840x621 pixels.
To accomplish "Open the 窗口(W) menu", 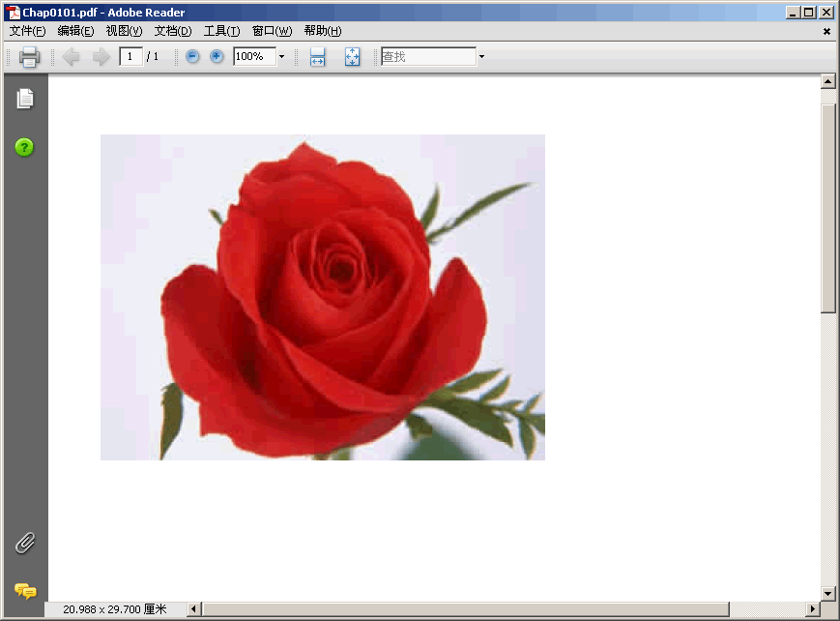I will [x=273, y=31].
